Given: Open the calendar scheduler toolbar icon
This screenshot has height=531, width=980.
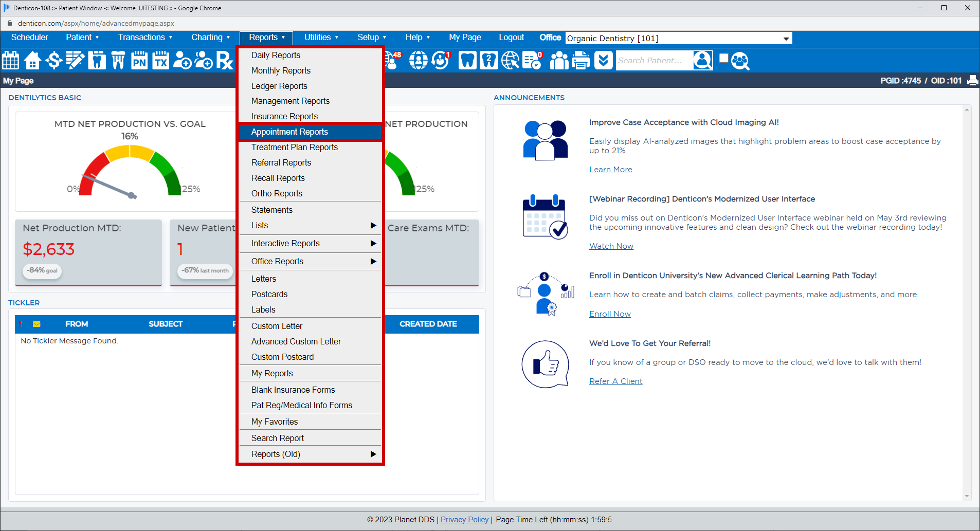Looking at the screenshot, I should [11, 60].
